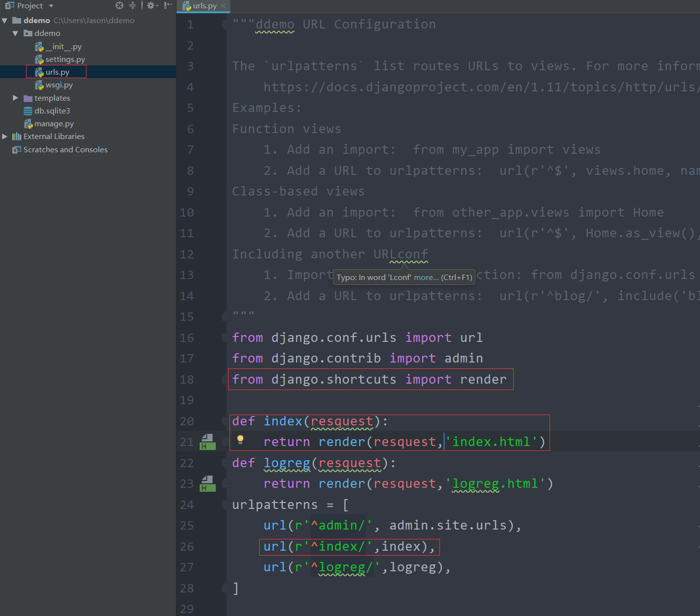The height and width of the screenshot is (616, 700).
Task: Select urls.py in the project tree
Action: pyautogui.click(x=53, y=72)
